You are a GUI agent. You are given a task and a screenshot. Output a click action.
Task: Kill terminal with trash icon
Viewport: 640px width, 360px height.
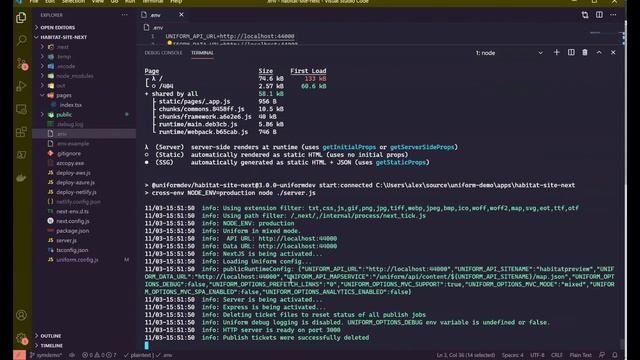pyautogui.click(x=585, y=53)
